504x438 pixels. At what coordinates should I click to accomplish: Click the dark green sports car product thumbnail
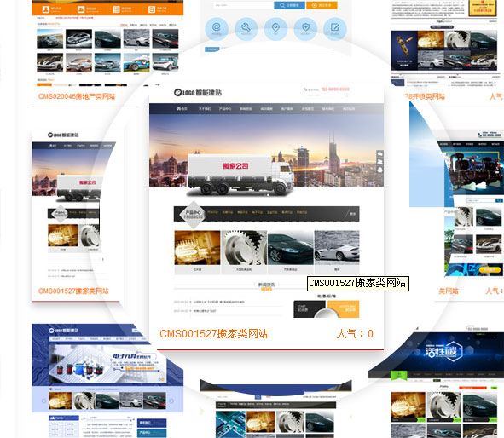pyautogui.click(x=290, y=248)
